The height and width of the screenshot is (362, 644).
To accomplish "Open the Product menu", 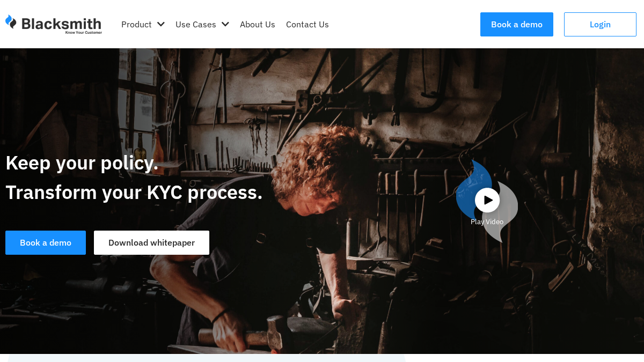I will (x=136, y=24).
